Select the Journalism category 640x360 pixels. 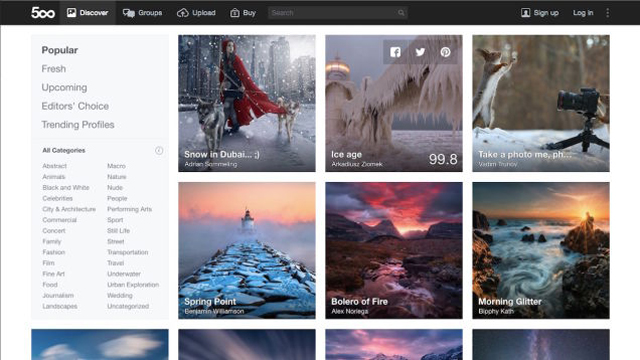58,295
